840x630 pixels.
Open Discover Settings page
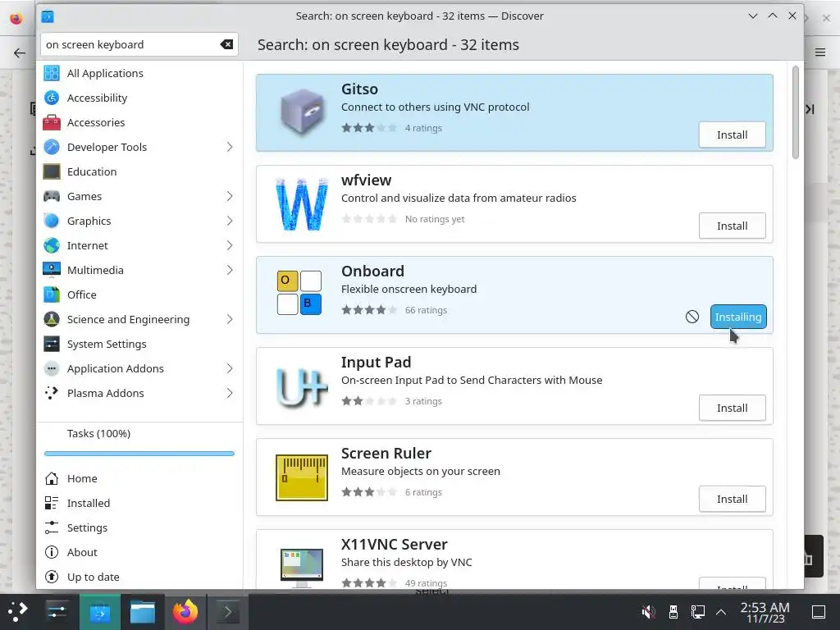pyautogui.click(x=139, y=527)
